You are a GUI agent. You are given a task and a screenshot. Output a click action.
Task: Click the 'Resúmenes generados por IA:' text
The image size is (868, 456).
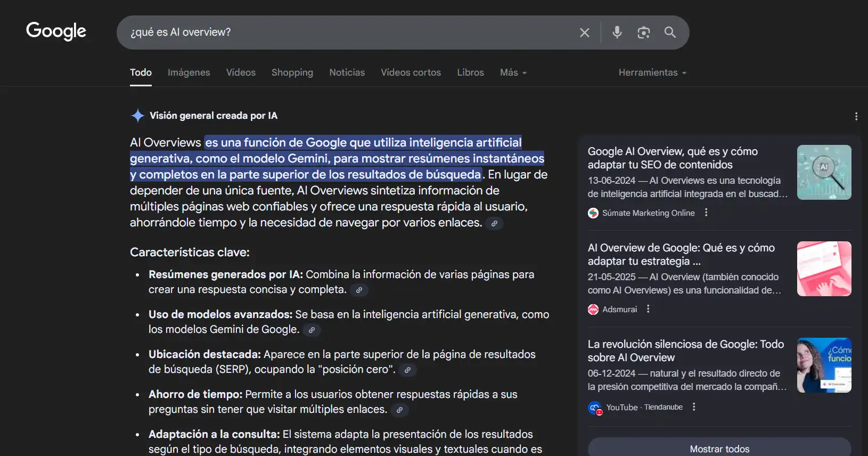coord(226,275)
